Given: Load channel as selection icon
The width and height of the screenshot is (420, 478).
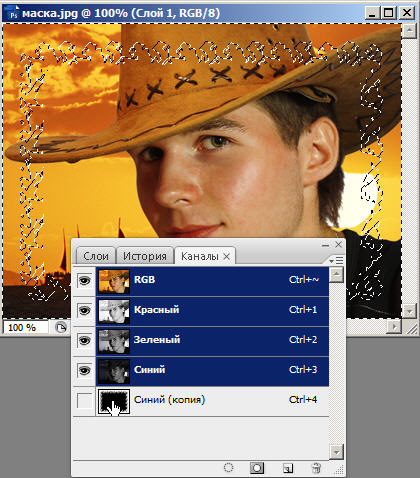Looking at the screenshot, I should 228,468.
